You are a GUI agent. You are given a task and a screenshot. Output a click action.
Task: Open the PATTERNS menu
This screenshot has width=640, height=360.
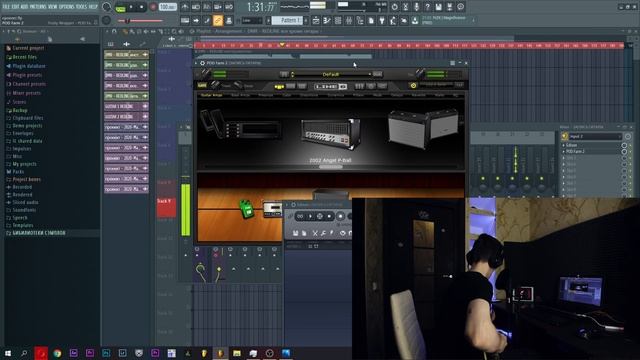click(x=38, y=7)
